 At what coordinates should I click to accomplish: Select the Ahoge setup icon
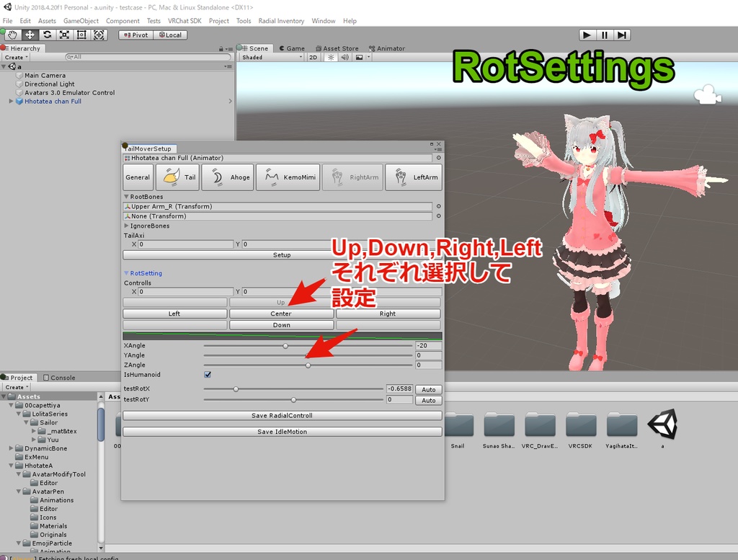[227, 177]
